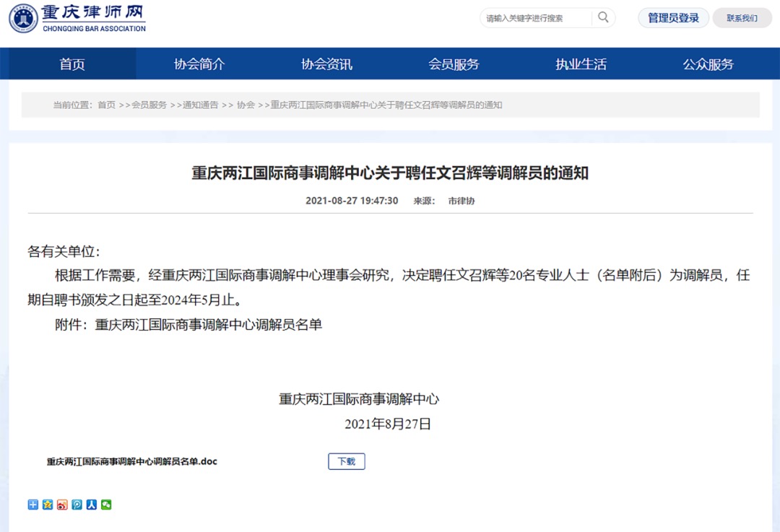Screen dimensions: 780x532
Task: Switch to the 首页 navigation tab
Action: coord(71,64)
